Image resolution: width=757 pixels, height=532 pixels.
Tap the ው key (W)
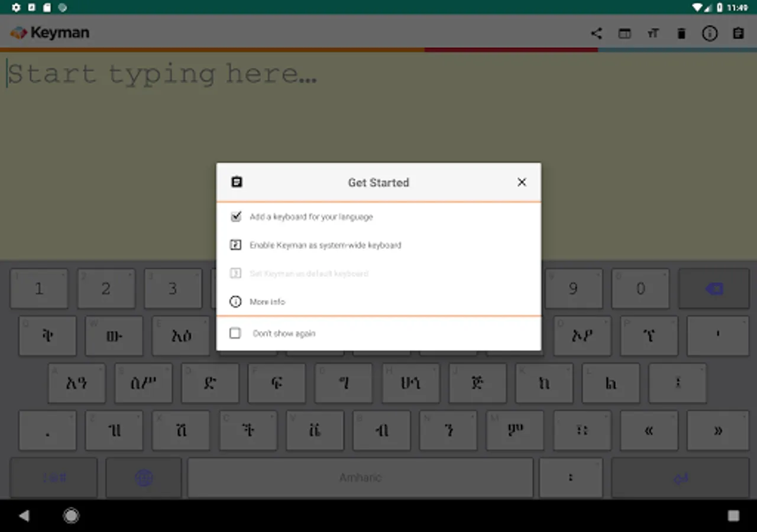pos(114,336)
